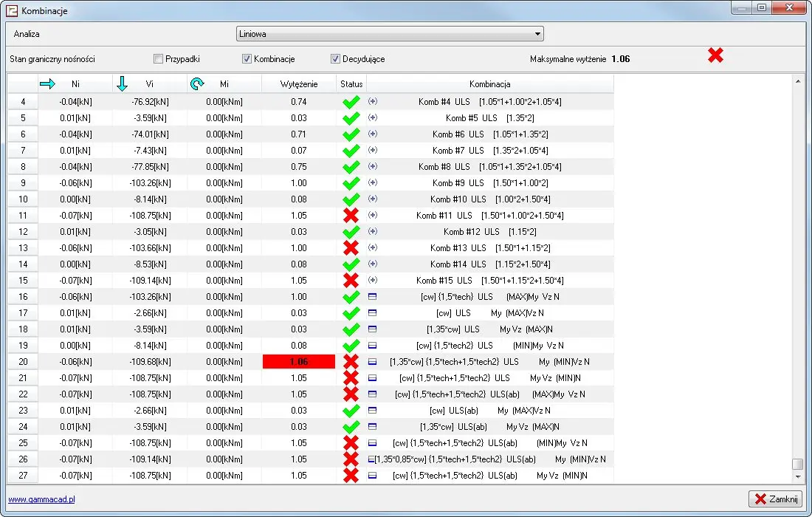Toggle the Decydujące checkbox
Image resolution: width=812 pixels, height=517 pixels.
tap(336, 59)
